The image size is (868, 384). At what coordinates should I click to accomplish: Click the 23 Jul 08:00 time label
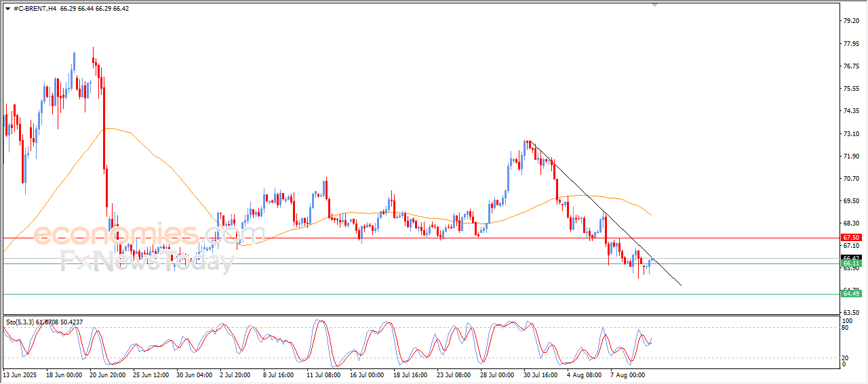pyautogui.click(x=456, y=374)
